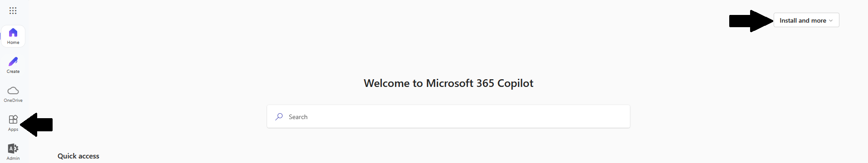Go to Home using the house icon
The image size is (868, 163).
(13, 33)
